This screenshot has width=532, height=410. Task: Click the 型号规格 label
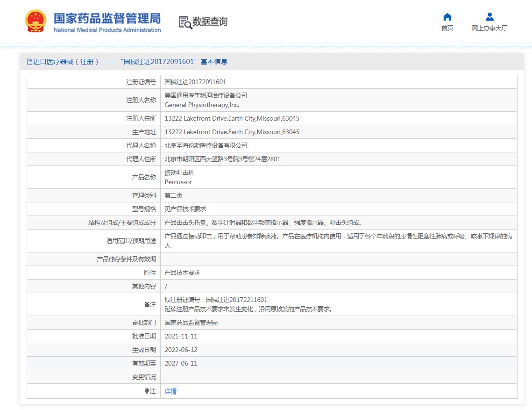tap(144, 209)
